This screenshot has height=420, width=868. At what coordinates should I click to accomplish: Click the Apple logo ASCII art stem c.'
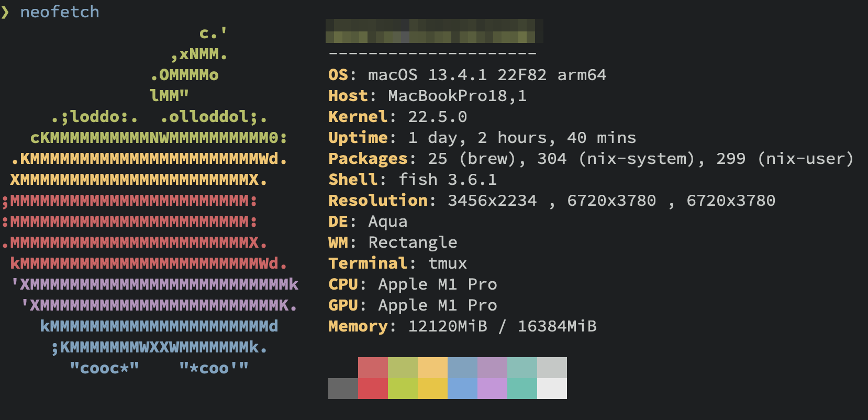(x=213, y=34)
